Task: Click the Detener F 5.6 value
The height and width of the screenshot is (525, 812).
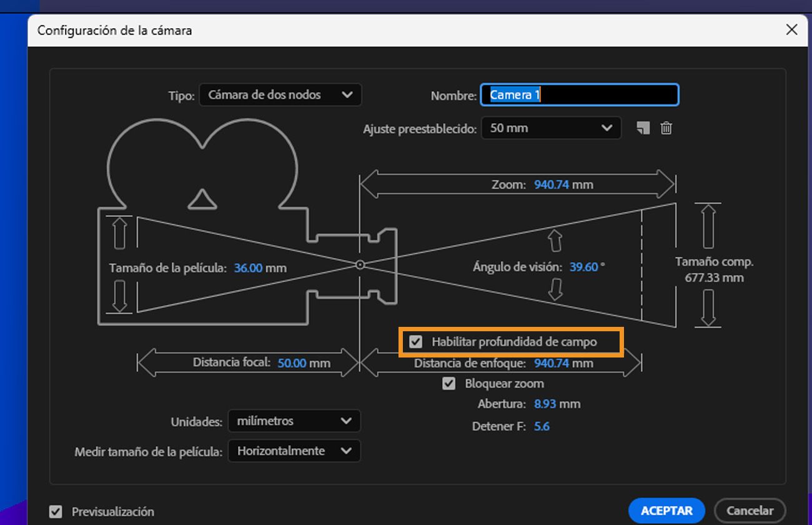Action: tap(542, 426)
